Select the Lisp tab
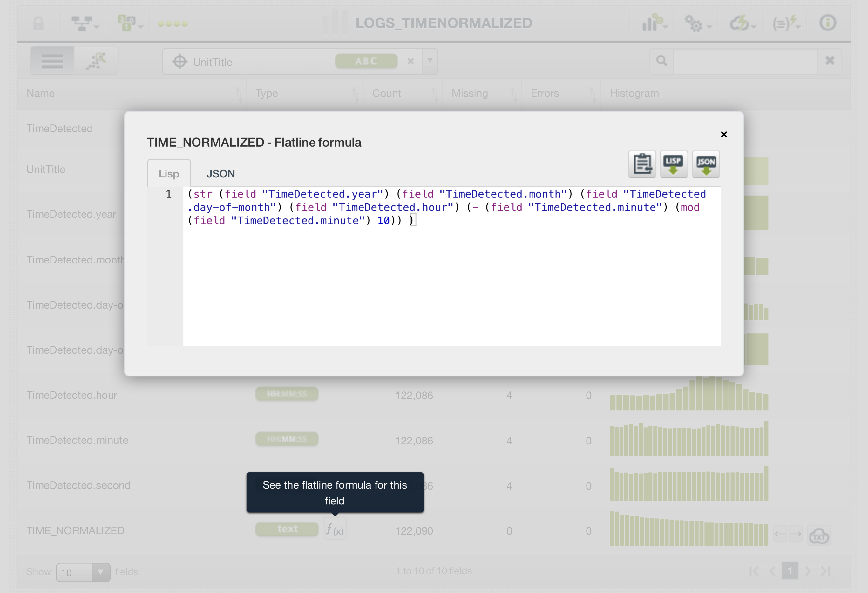 [x=169, y=174]
